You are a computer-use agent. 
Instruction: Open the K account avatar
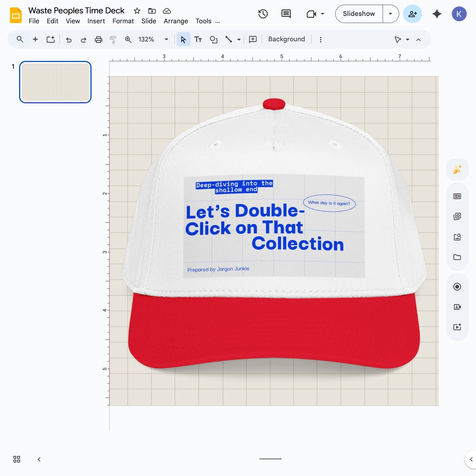[x=459, y=14]
